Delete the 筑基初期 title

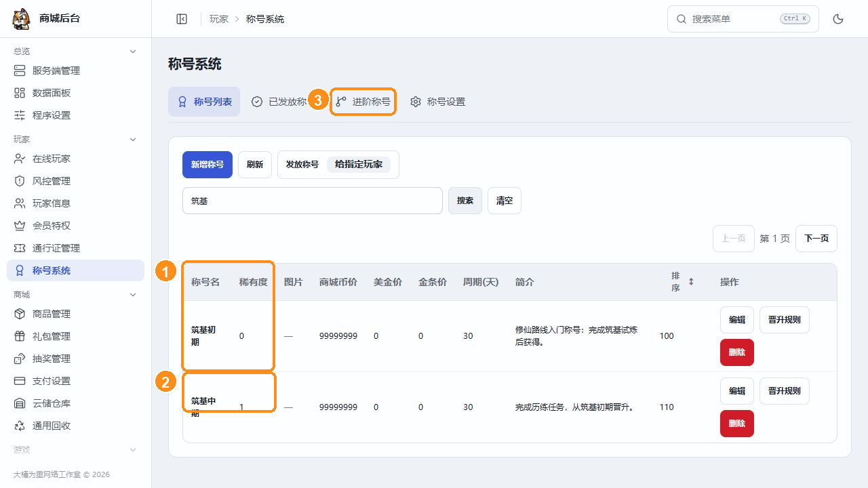pos(737,352)
